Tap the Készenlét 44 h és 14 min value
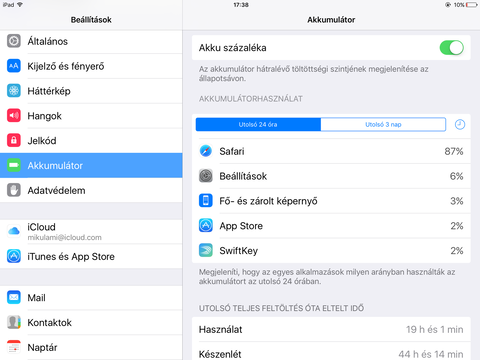 [431, 354]
